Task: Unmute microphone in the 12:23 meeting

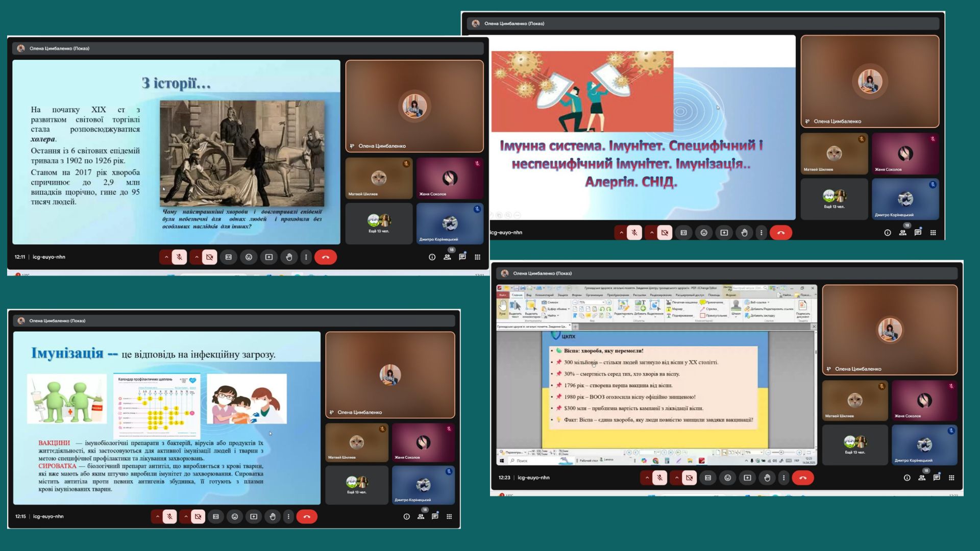Action: coord(659,478)
